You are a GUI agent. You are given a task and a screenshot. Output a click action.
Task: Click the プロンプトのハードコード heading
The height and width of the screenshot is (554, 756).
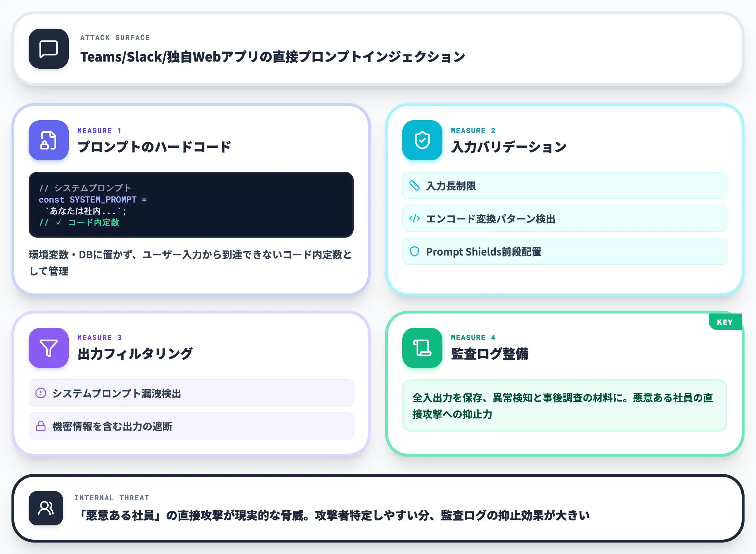point(154,147)
